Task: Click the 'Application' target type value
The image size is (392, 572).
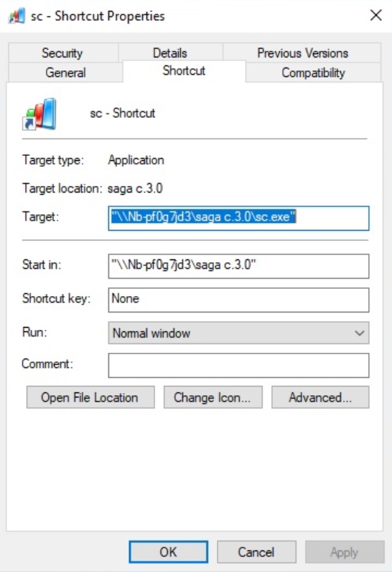Action: click(136, 160)
